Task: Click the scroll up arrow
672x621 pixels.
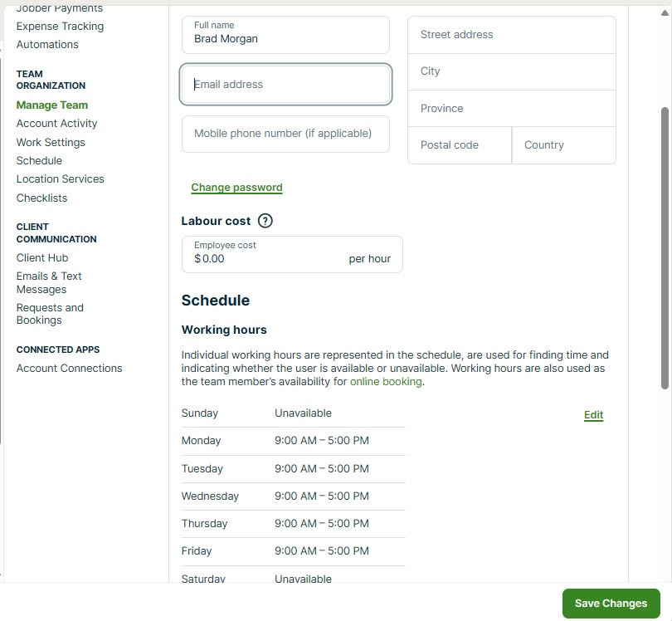Action: tap(665, 12)
